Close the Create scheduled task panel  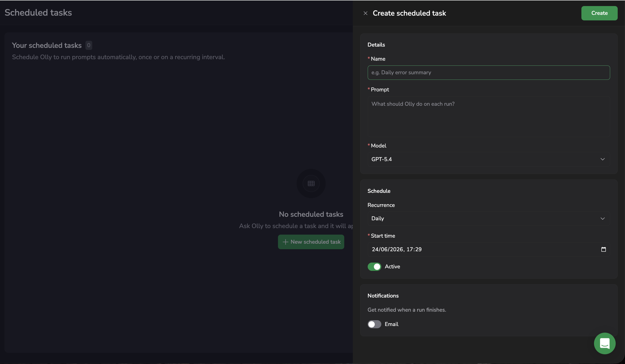(365, 13)
